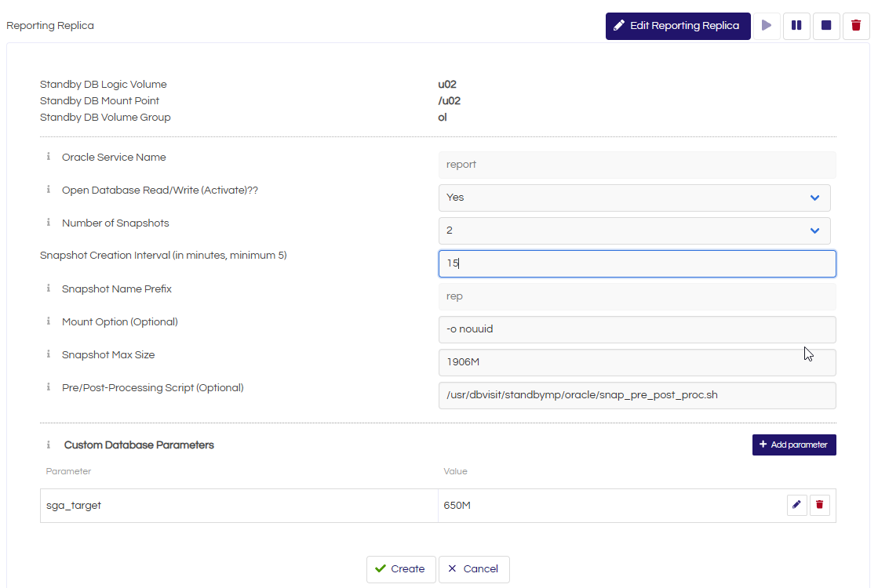Click info icon beside Number of Snapshots
Viewport: 878px width, 588px height.
tap(48, 223)
